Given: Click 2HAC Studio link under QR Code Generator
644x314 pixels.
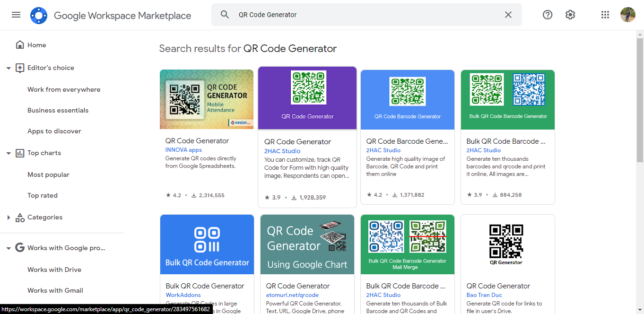Looking at the screenshot, I should click(282, 151).
